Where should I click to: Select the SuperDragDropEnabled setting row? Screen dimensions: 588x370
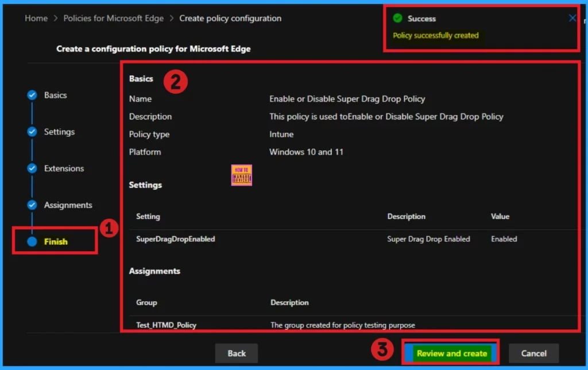pos(176,239)
